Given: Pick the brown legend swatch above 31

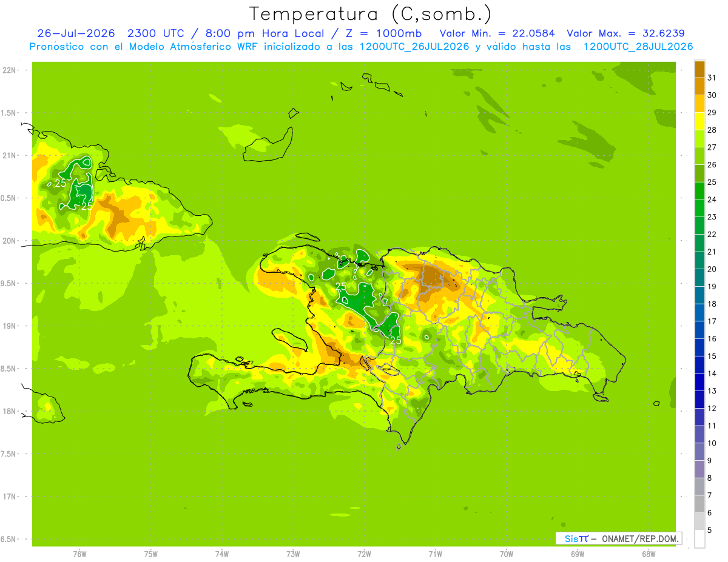Looking at the screenshot, I should 699,69.
